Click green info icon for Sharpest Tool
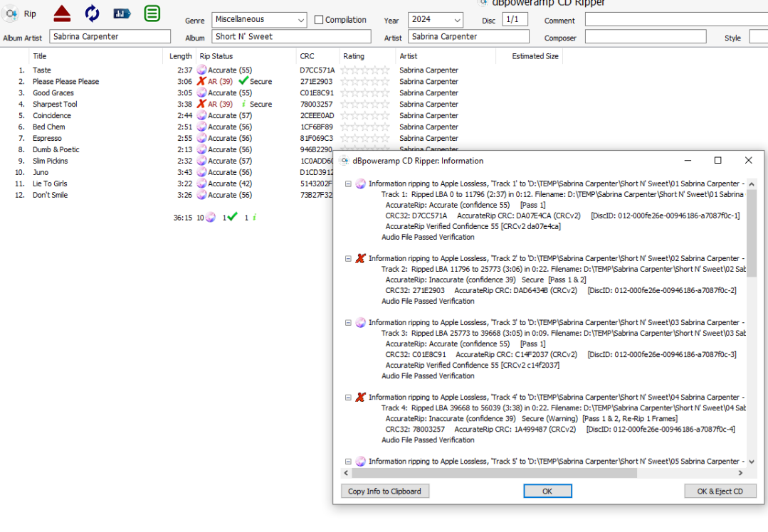768x532 pixels. pyautogui.click(x=243, y=104)
